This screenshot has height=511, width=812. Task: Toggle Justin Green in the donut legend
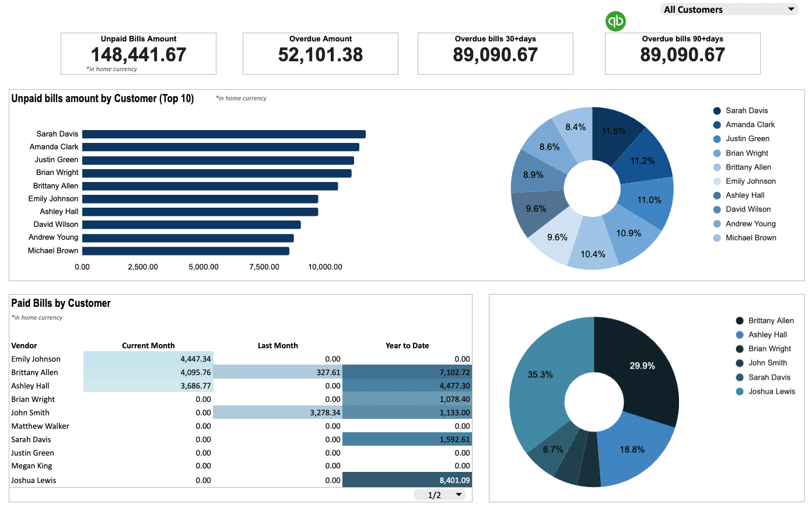point(747,139)
